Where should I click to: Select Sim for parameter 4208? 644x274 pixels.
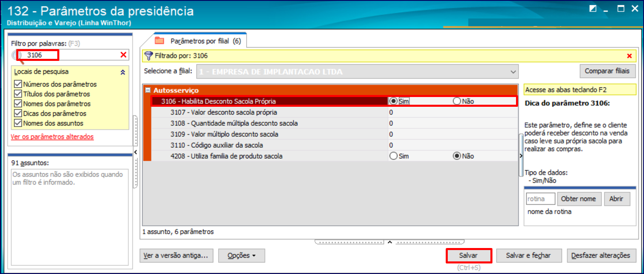coord(393,156)
